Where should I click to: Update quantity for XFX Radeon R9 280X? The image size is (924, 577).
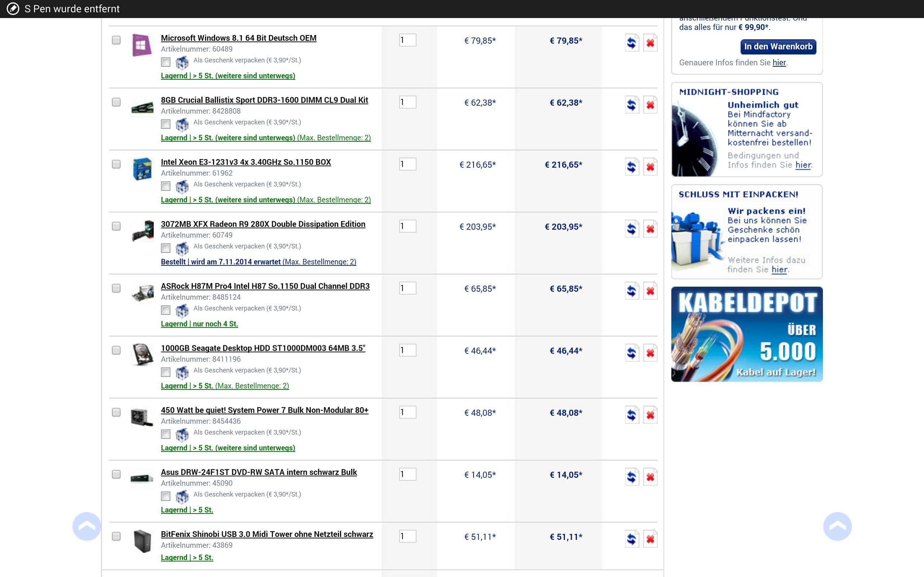click(x=632, y=229)
